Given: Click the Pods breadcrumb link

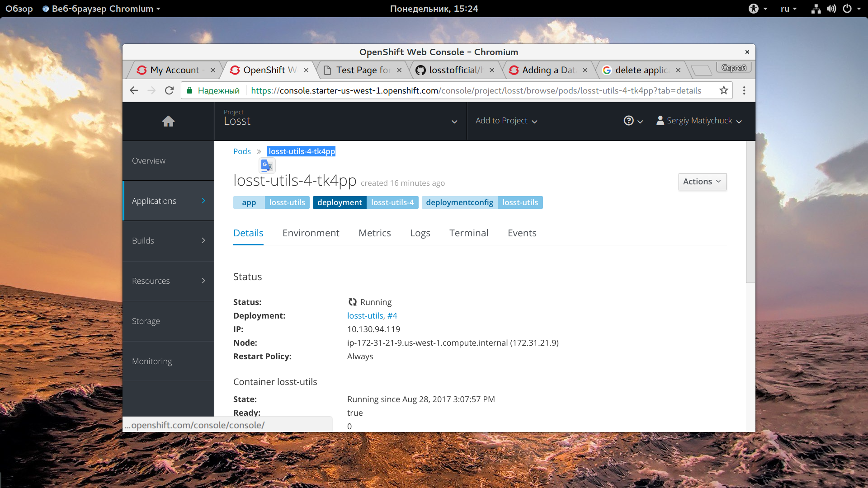Looking at the screenshot, I should coord(242,151).
